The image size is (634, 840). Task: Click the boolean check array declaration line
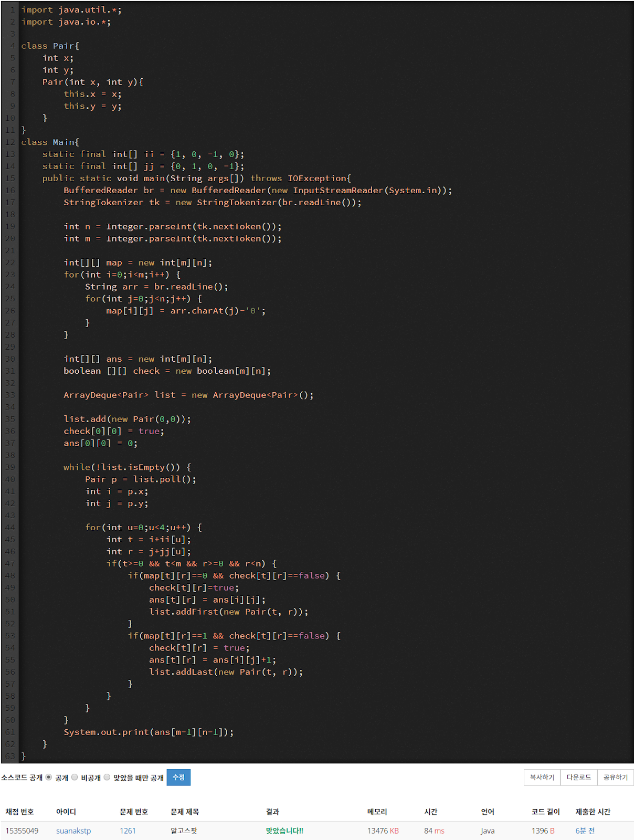click(x=167, y=371)
